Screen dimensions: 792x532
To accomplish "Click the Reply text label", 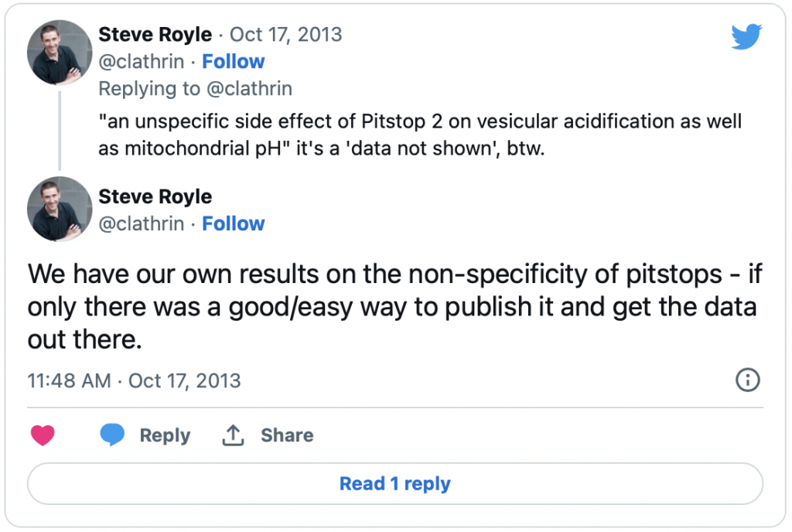I will (165, 435).
